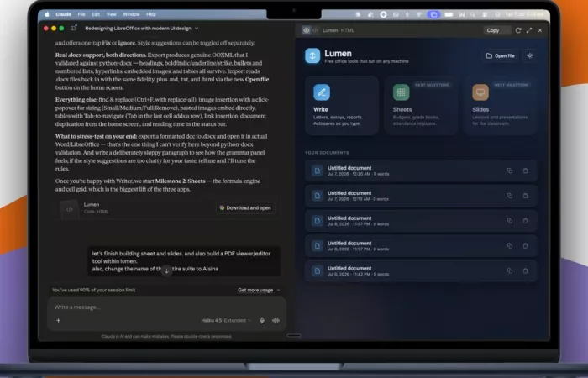Click the Lumen app logo icon
The image size is (588, 378).
312,56
